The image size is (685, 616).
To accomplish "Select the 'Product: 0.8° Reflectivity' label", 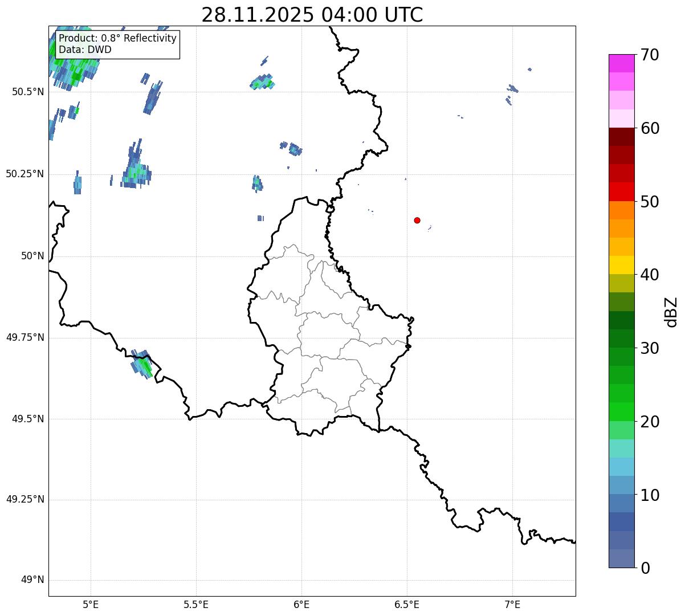I will click(118, 38).
